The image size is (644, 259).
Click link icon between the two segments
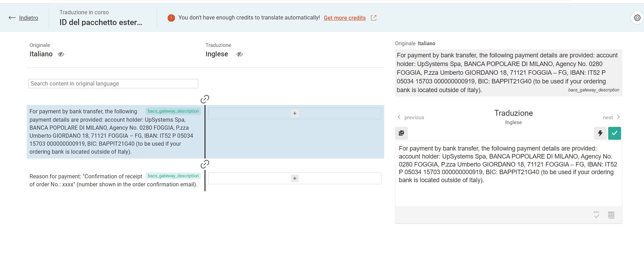205,164
